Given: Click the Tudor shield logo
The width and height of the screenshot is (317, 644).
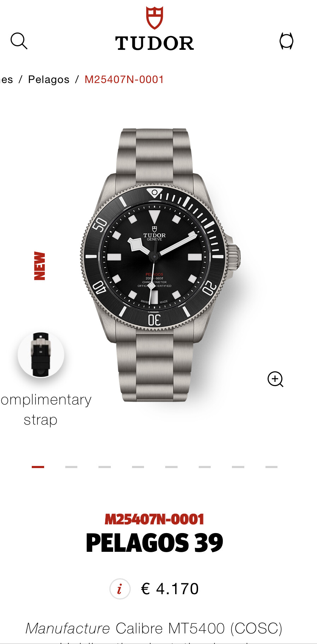Looking at the screenshot, I should 155,18.
